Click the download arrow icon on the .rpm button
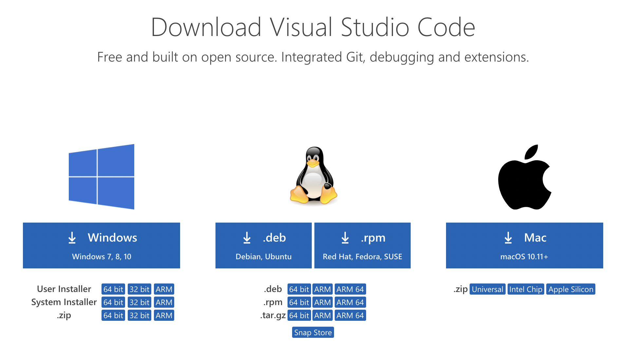This screenshot has width=634, height=364. click(x=345, y=238)
